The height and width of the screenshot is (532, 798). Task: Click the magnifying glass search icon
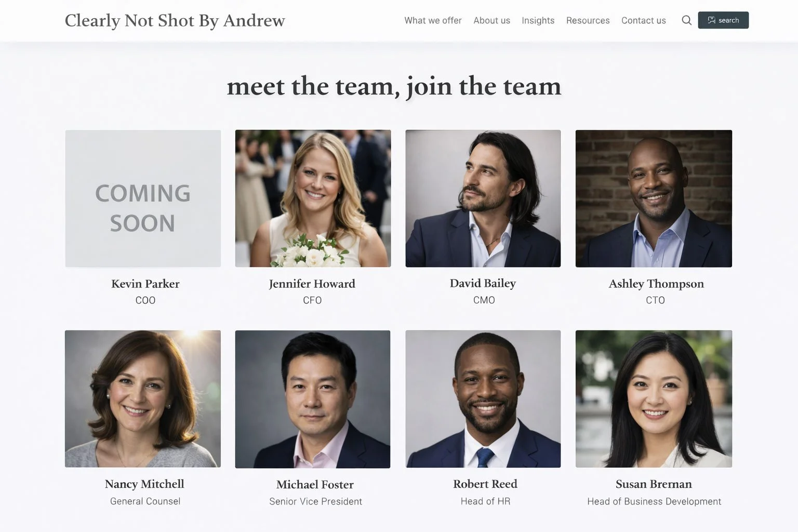coord(686,20)
